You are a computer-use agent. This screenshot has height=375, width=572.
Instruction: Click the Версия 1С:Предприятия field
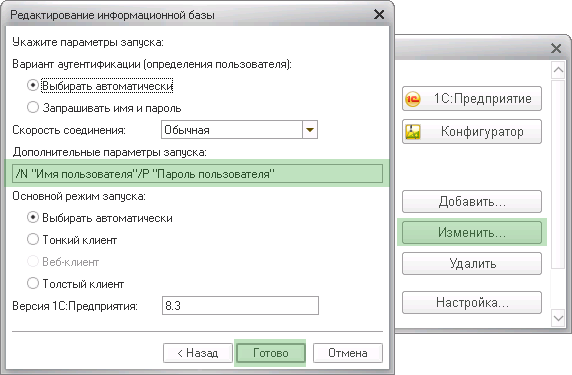[240, 305]
